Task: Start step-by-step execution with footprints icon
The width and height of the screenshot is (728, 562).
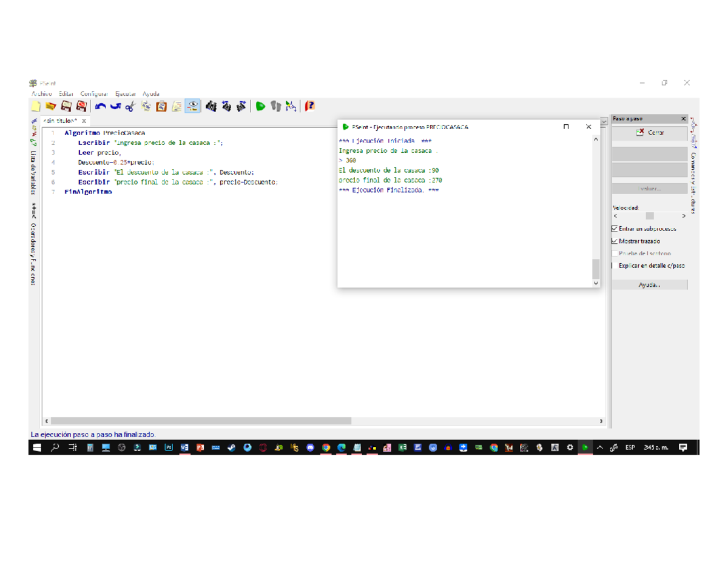Action: point(276,107)
